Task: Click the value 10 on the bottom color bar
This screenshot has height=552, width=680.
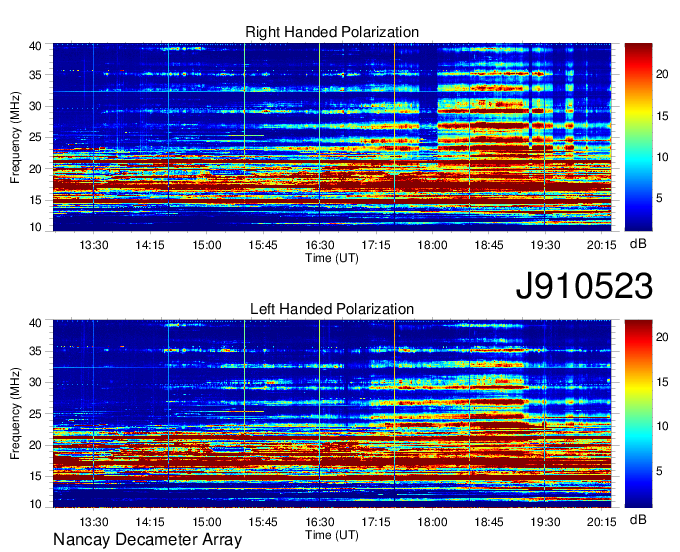Action: click(662, 427)
